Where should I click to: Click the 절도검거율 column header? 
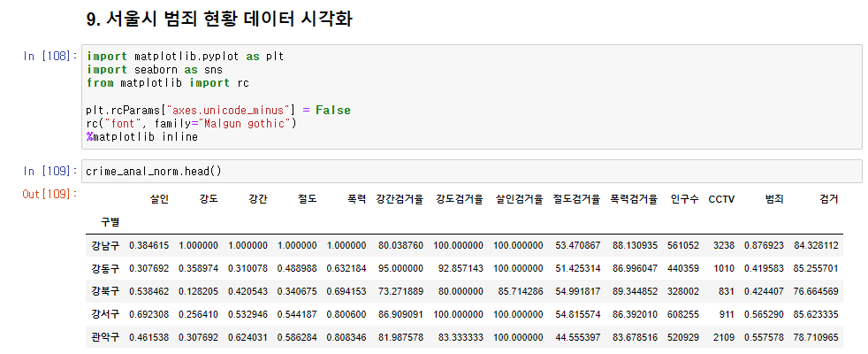click(x=576, y=199)
